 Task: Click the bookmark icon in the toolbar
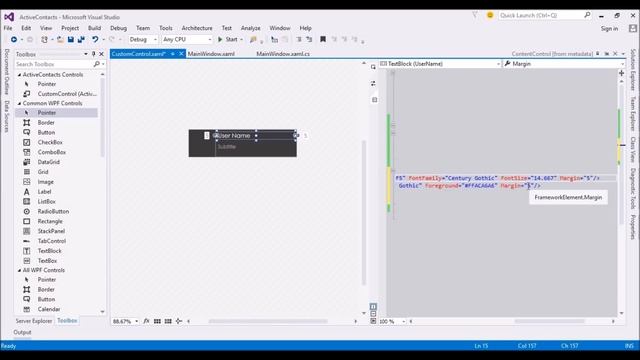click(x=323, y=39)
